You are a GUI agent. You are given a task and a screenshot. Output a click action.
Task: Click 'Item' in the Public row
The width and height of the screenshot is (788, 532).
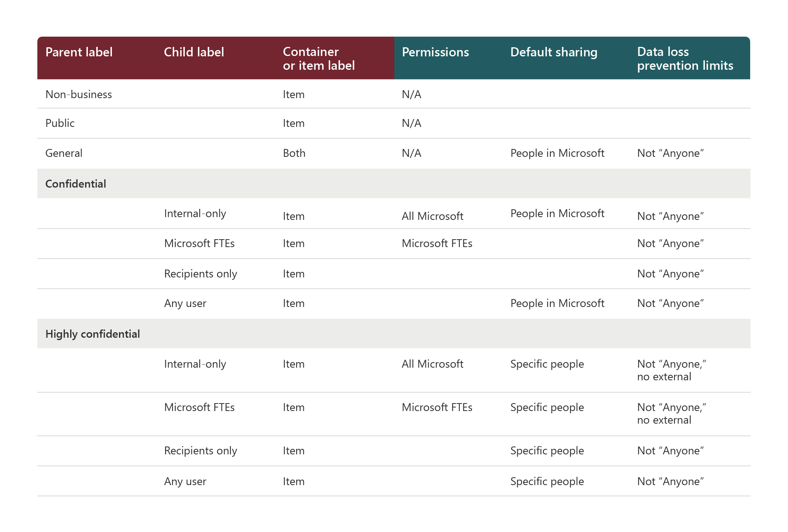(294, 123)
